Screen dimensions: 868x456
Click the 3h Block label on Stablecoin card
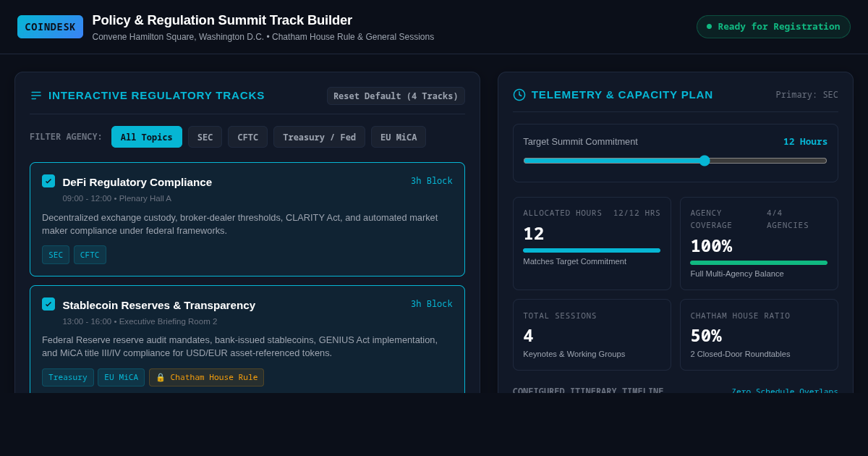(432, 304)
